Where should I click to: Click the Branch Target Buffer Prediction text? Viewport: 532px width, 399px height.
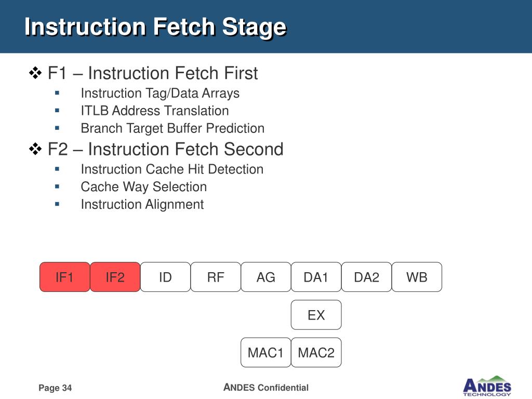pos(172,129)
